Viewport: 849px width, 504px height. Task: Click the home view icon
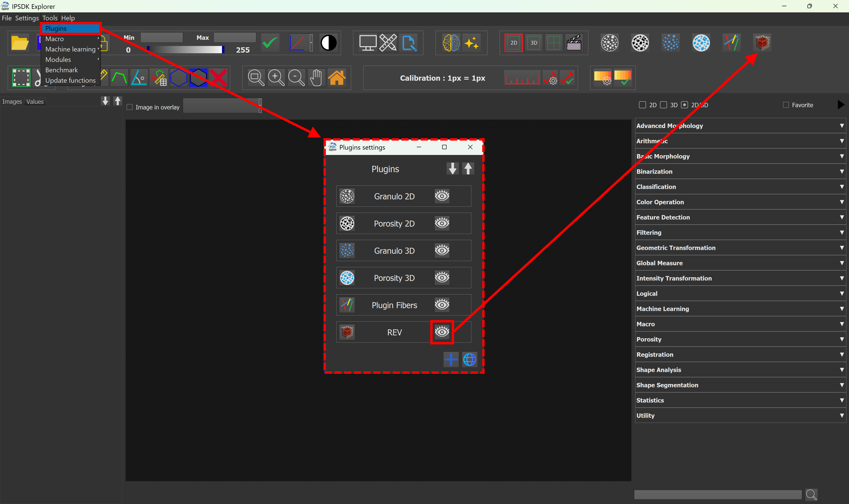[337, 77]
